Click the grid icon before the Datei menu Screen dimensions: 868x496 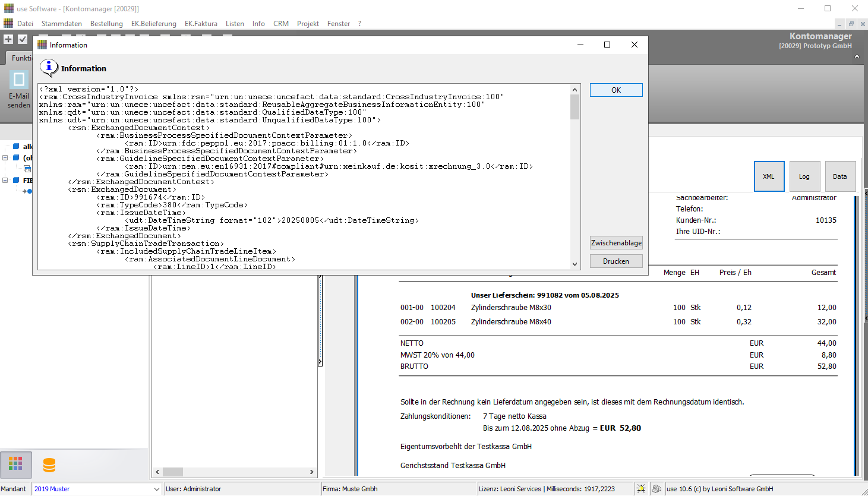pos(8,23)
